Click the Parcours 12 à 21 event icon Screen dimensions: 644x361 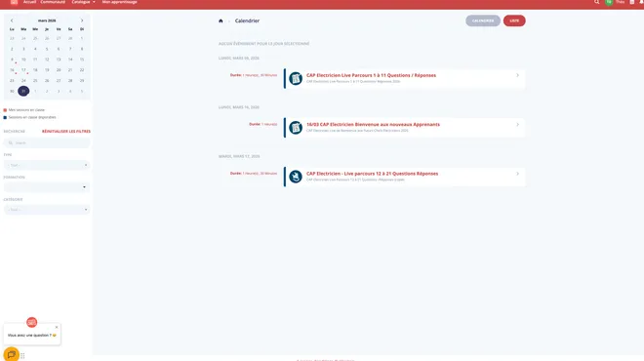pos(296,177)
